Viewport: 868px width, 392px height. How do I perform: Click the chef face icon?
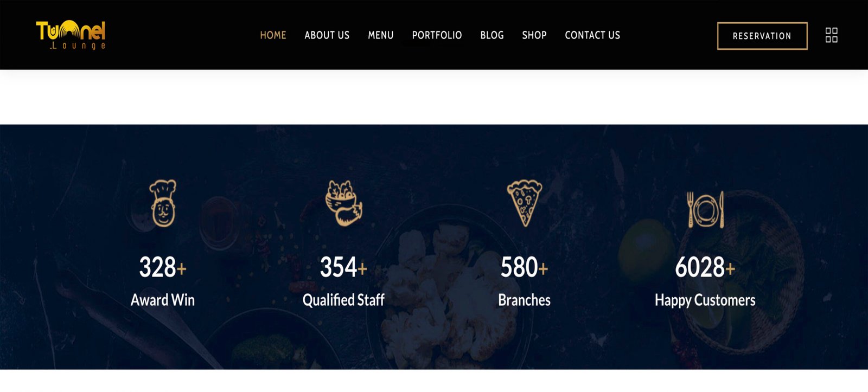point(163,203)
